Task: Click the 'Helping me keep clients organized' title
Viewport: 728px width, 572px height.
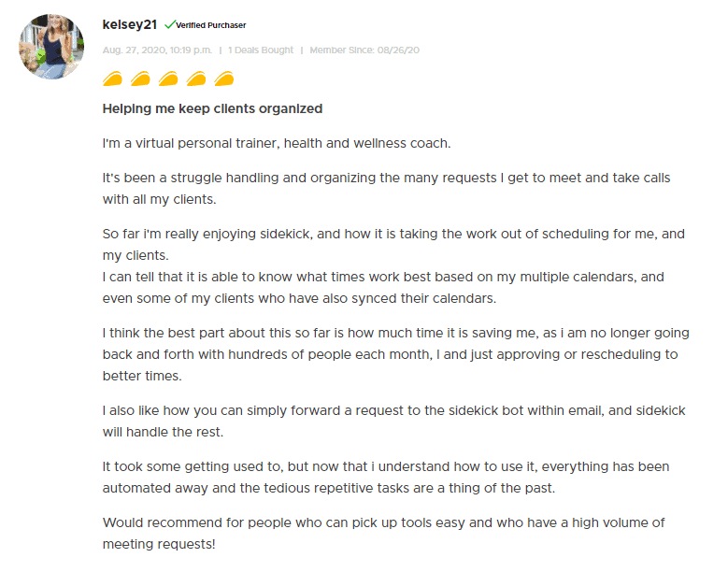Action: 212,108
